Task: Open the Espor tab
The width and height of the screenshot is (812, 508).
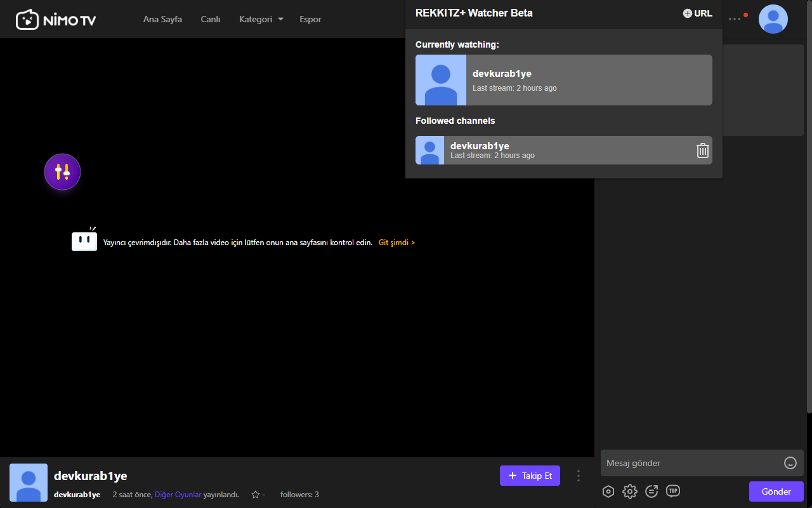Action: (x=310, y=19)
